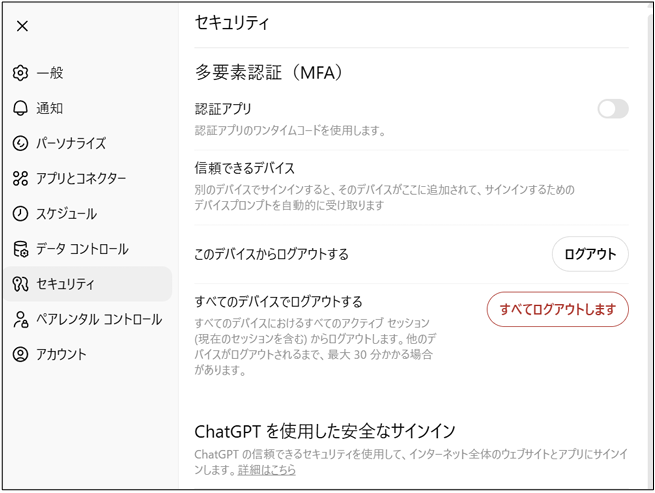Enable the authenticator app (認証アプリ) toggle
The height and width of the screenshot is (493, 655).
click(612, 109)
